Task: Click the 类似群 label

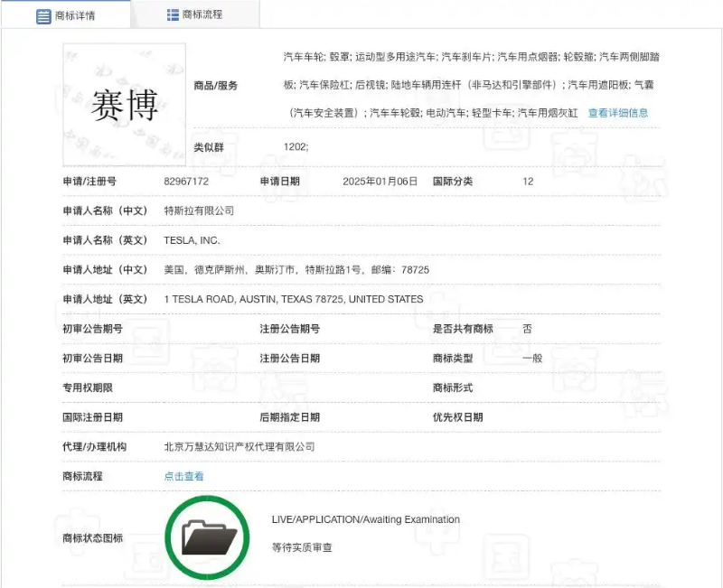Action: 209,147
